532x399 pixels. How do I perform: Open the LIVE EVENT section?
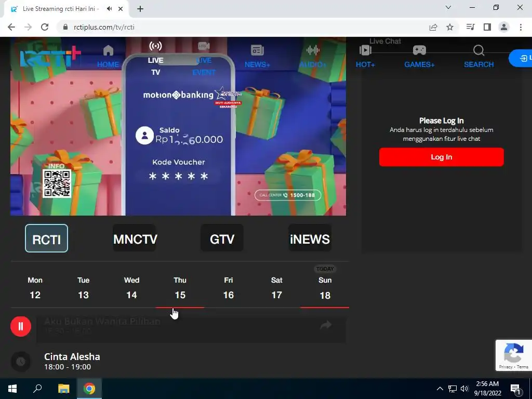[204, 59]
